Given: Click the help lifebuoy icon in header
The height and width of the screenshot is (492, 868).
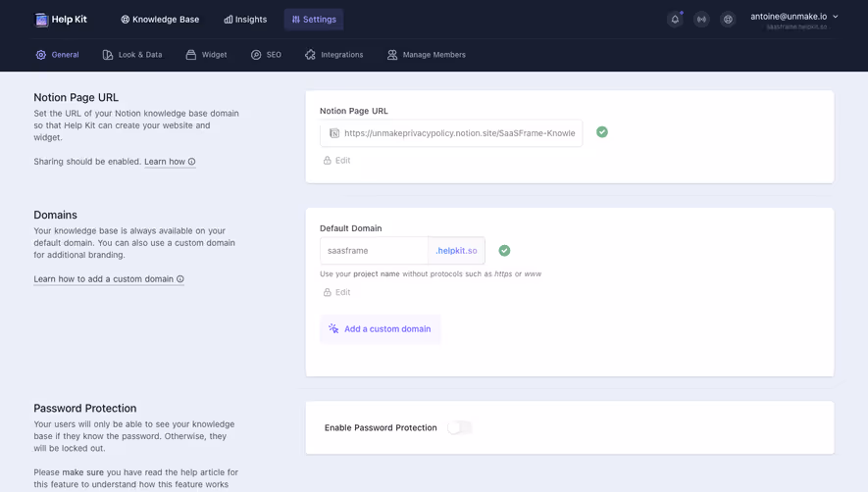Looking at the screenshot, I should coord(728,20).
